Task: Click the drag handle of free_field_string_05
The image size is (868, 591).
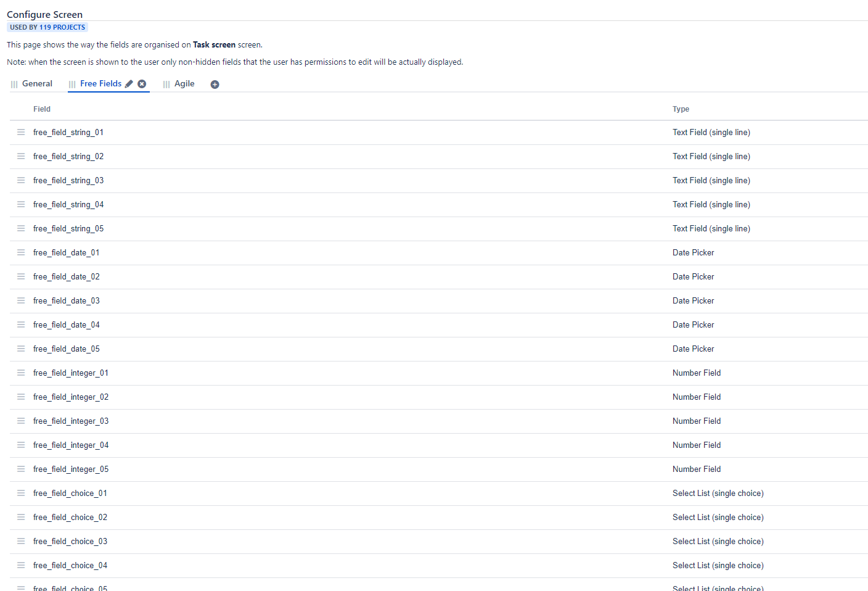Action: coord(21,228)
